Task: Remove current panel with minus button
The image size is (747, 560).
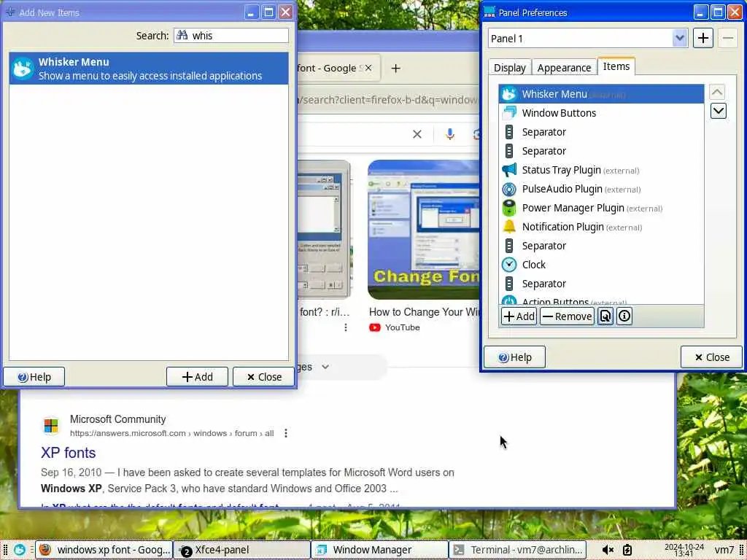Action: point(728,38)
